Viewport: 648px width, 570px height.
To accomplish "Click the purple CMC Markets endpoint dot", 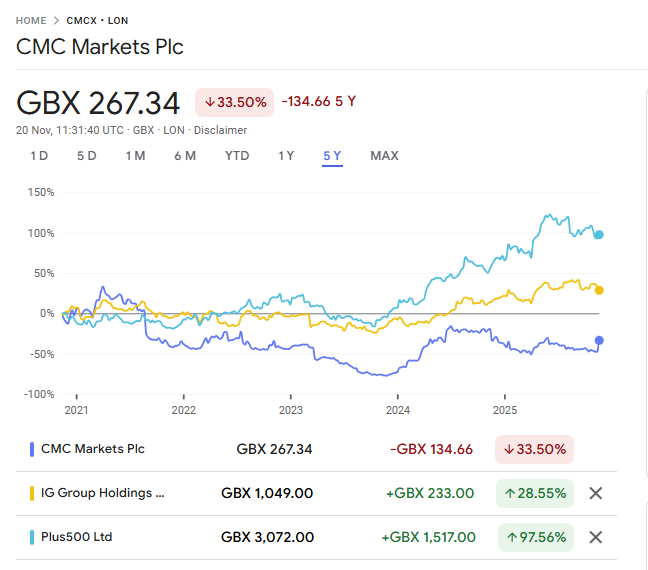I will click(599, 340).
